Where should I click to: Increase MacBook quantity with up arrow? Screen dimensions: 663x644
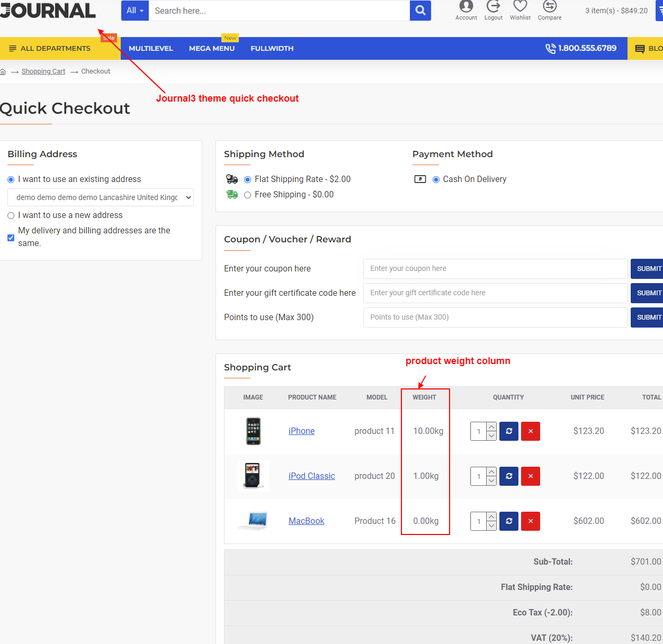491,516
